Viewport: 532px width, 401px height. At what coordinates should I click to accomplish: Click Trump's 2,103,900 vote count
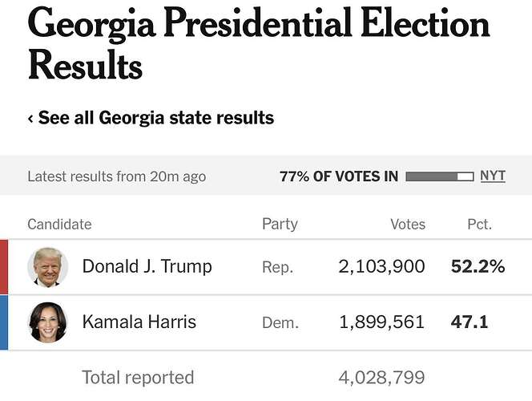point(381,266)
